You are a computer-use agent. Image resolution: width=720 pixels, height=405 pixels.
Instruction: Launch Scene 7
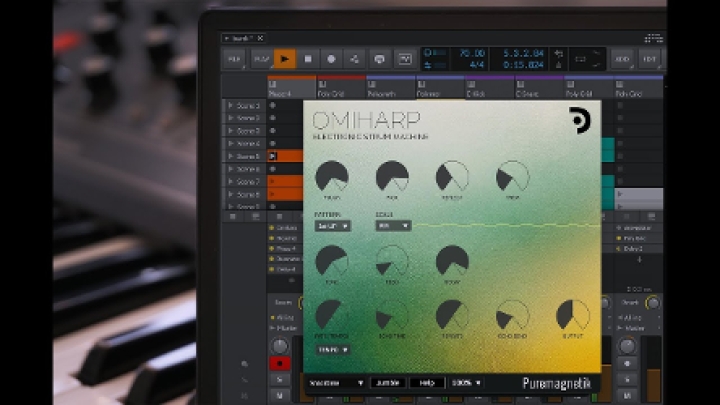pyautogui.click(x=231, y=182)
